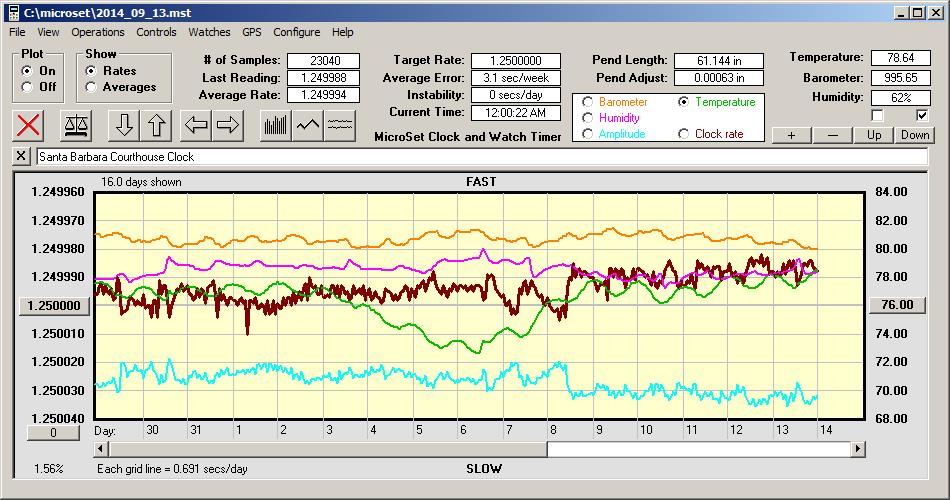Click the Temperature value field
Image resolution: width=950 pixels, height=500 pixels.
coord(900,58)
